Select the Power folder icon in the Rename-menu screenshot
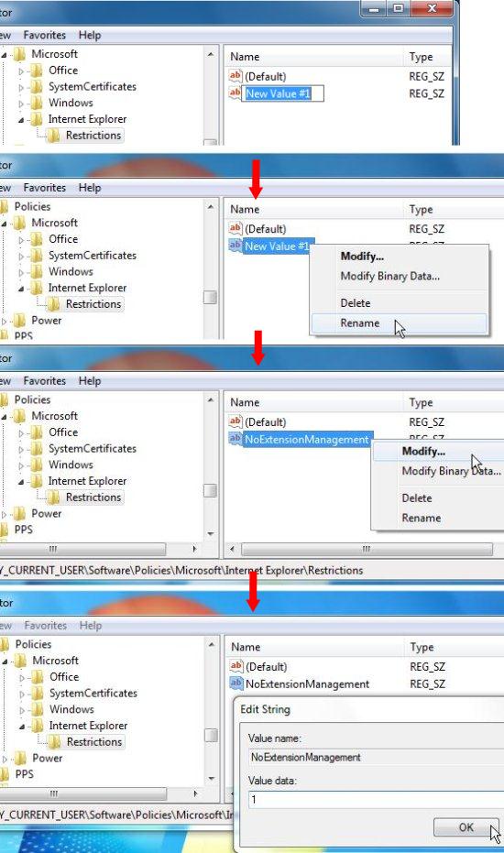Viewport: 504px width, 853px height. pyautogui.click(x=20, y=321)
